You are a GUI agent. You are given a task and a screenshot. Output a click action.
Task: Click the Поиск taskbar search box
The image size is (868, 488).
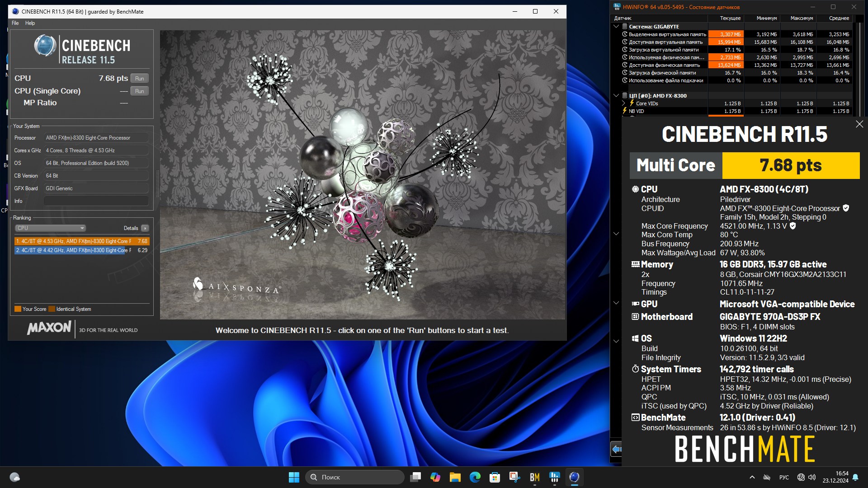(x=355, y=477)
